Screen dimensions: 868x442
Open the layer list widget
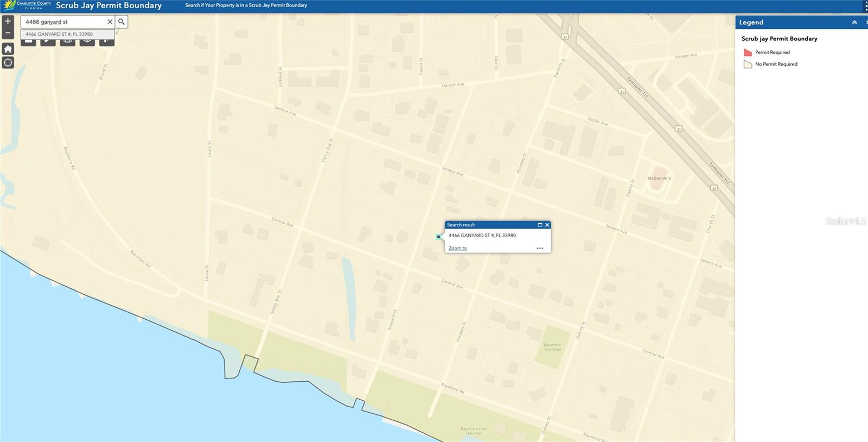(87, 42)
